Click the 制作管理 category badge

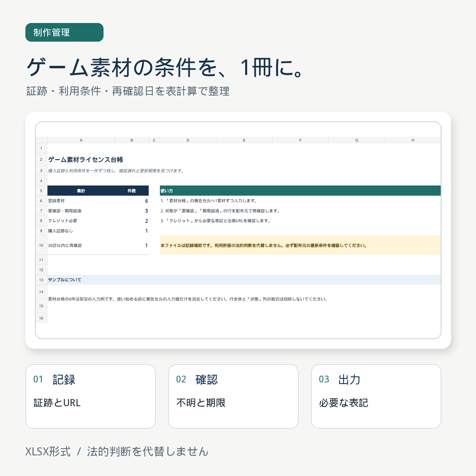coord(64,32)
